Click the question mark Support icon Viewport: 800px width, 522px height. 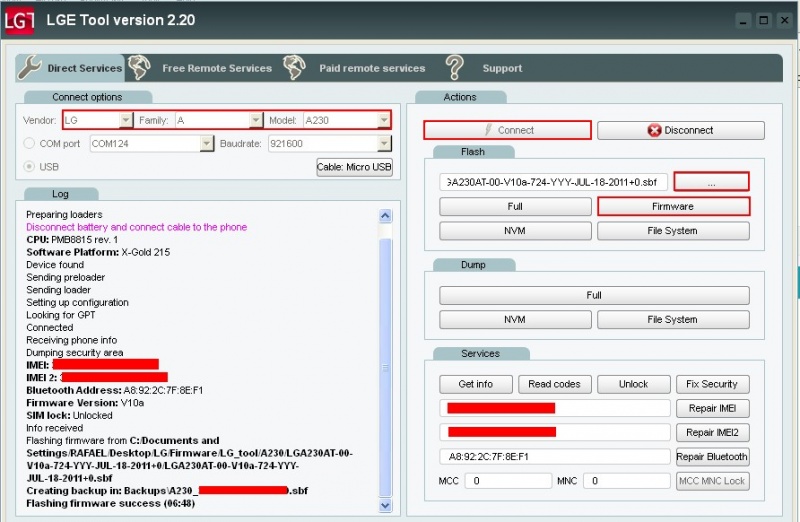coord(454,67)
